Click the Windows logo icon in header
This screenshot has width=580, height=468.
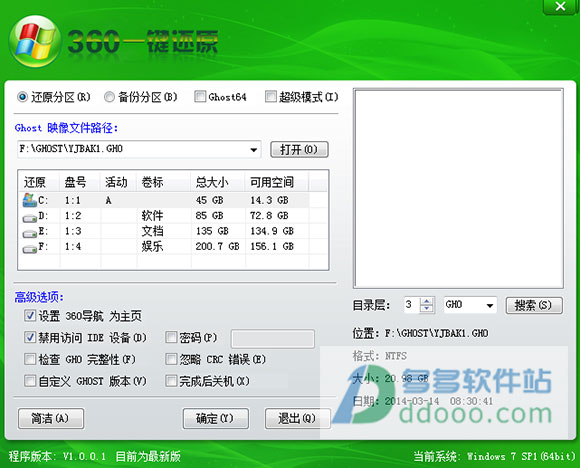point(35,41)
